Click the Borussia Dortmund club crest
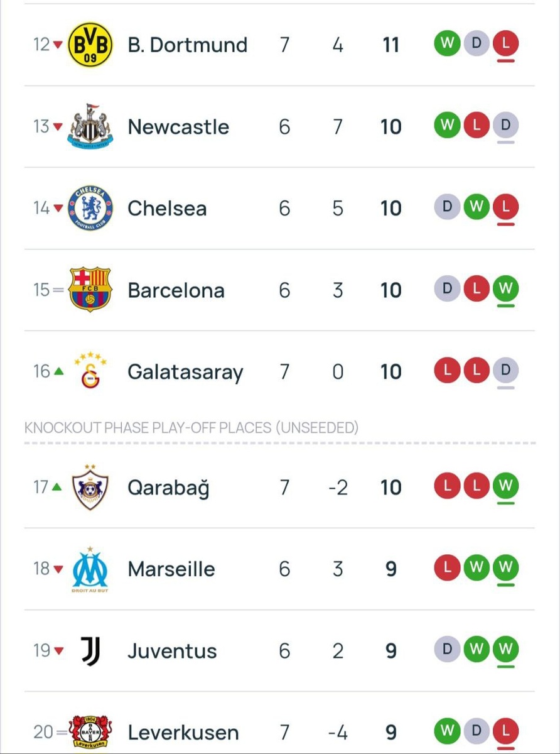The height and width of the screenshot is (754, 560). click(90, 45)
